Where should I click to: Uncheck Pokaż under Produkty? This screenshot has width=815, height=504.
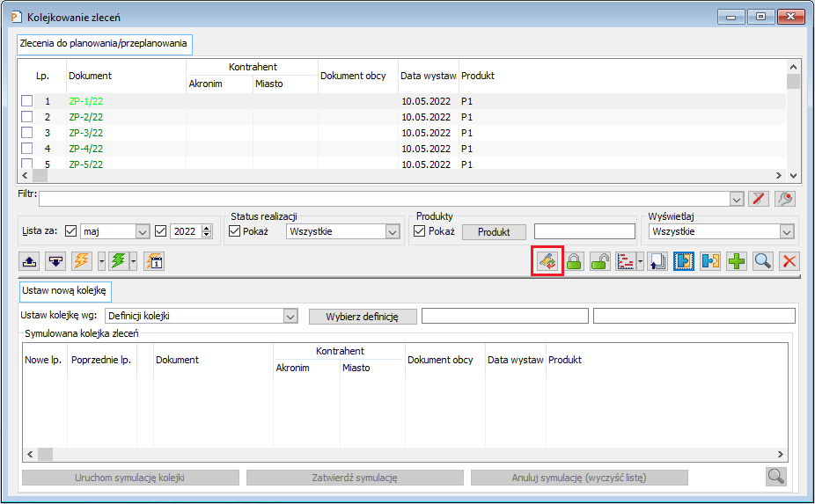420,231
